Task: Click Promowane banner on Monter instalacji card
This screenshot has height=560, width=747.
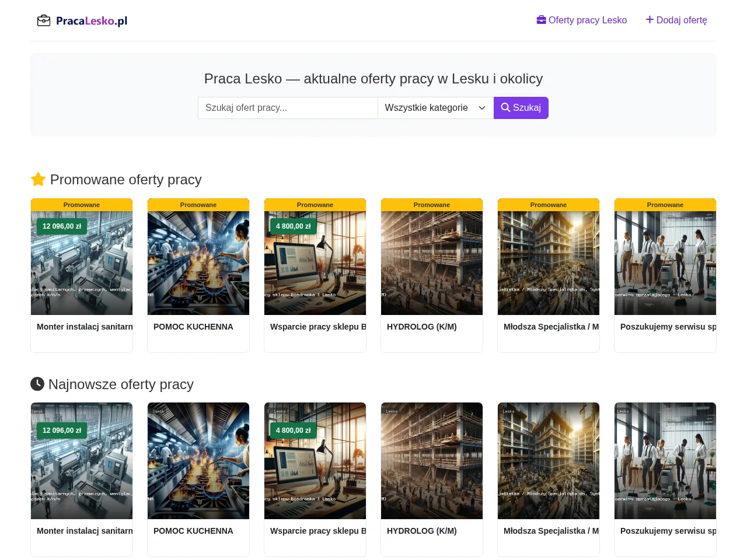Action: [82, 205]
